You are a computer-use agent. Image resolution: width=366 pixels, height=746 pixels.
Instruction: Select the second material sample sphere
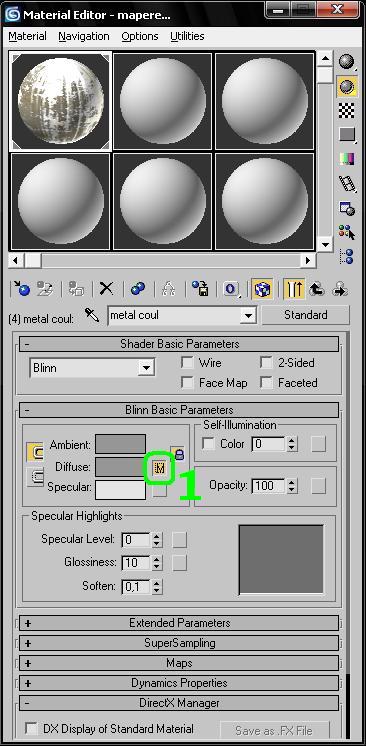[x=163, y=101]
